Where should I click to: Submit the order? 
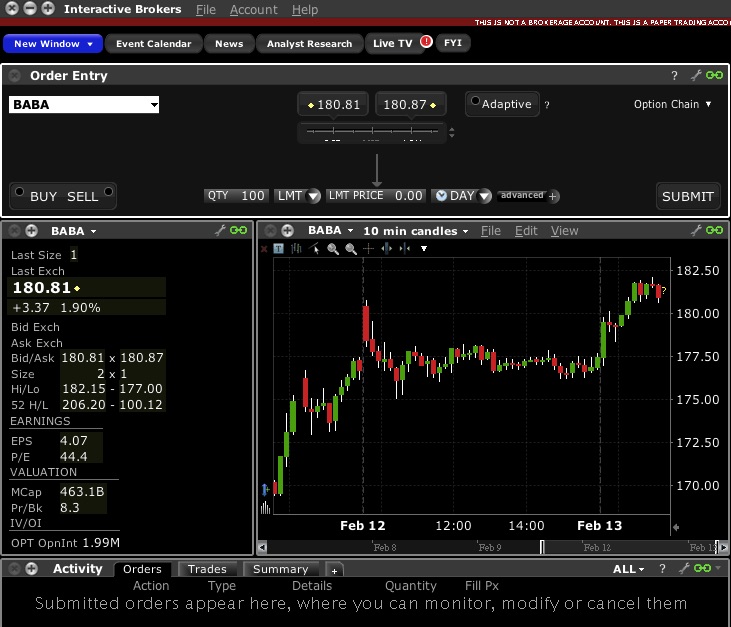click(688, 196)
